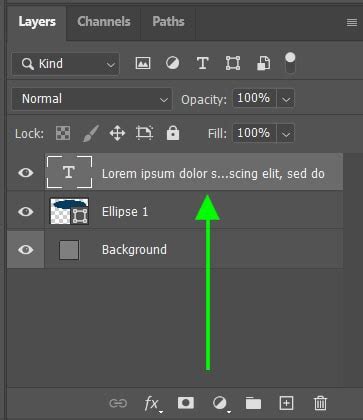
Task: Create a new layer group
Action: pos(253,403)
